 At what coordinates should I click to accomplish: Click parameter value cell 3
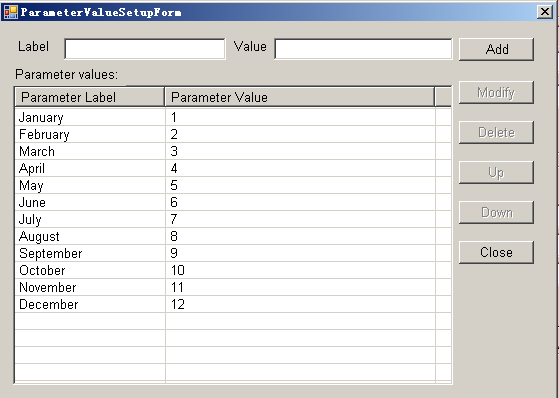pyautogui.click(x=300, y=151)
